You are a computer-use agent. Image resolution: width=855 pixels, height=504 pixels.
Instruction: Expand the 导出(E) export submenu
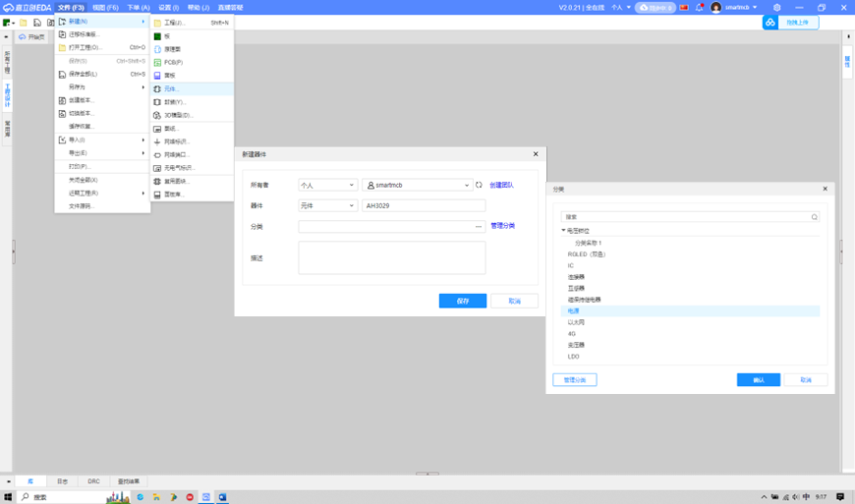tap(143, 153)
